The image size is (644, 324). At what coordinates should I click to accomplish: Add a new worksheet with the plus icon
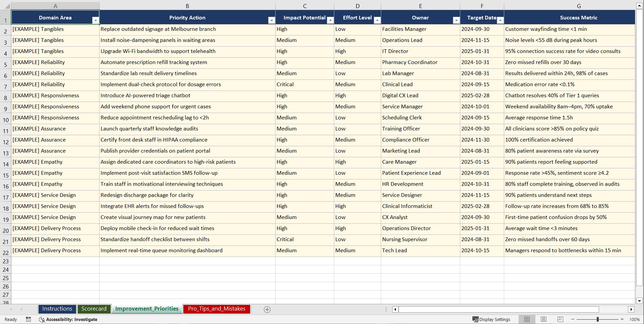click(267, 309)
